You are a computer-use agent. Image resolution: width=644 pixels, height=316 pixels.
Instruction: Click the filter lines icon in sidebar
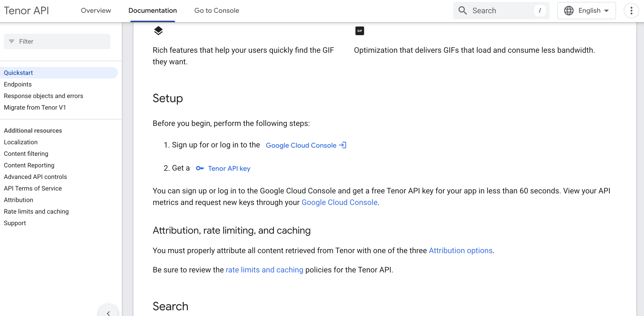pos(12,41)
